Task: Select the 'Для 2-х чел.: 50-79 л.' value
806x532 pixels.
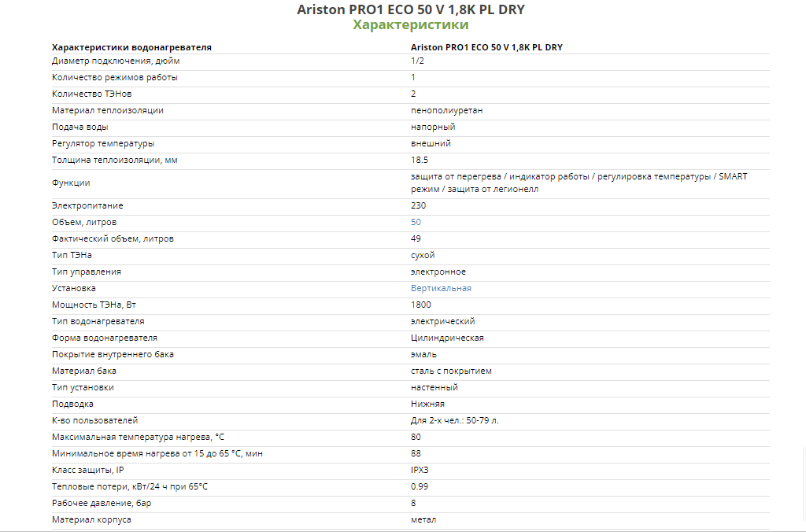Action: [455, 420]
